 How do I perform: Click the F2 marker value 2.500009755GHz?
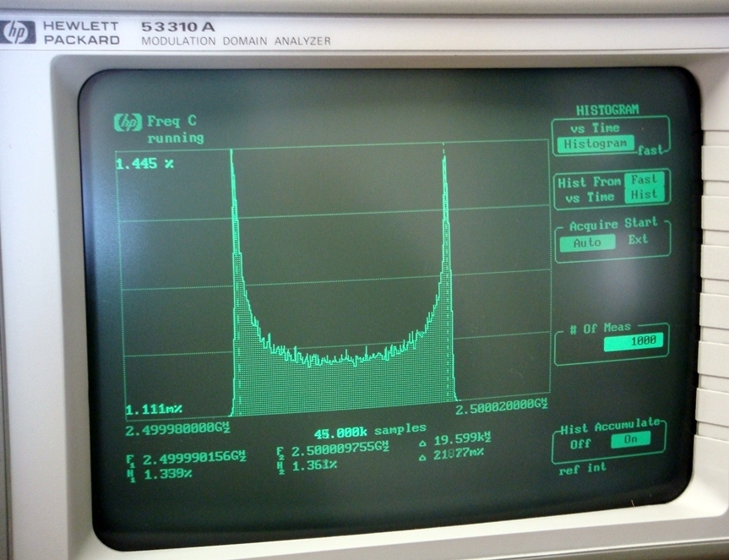pyautogui.click(x=340, y=449)
